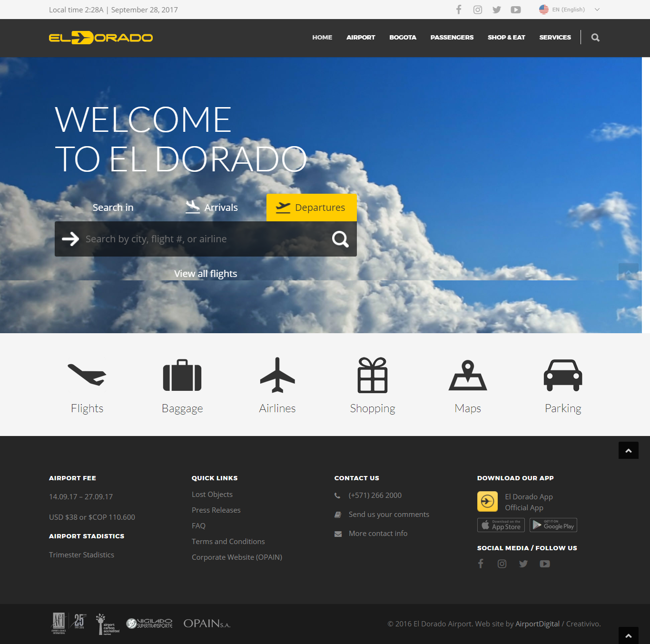Click the El Dorado App Official App text
Image resolution: width=650 pixels, height=644 pixels.
pos(529,502)
